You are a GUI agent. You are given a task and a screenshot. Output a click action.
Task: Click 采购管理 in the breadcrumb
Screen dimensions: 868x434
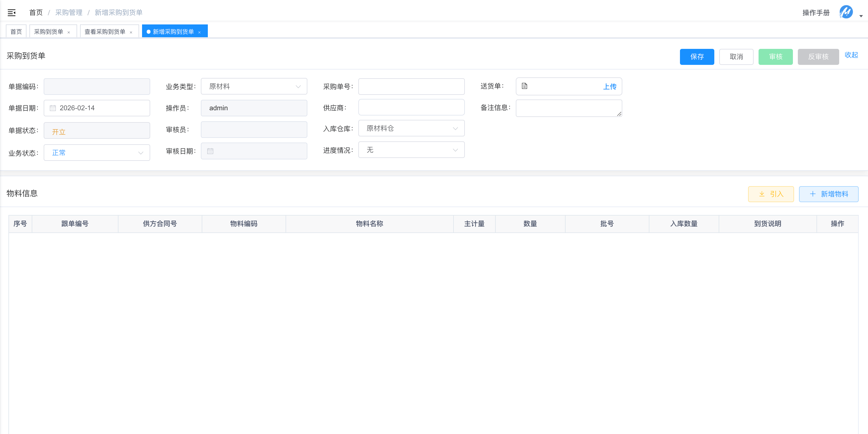tap(69, 13)
